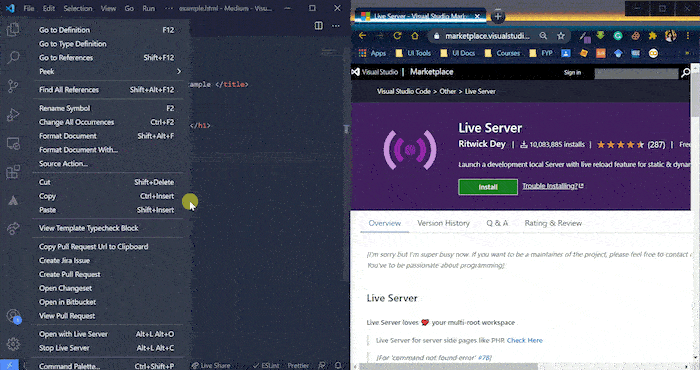Switch to Rating & Review tab
This screenshot has width=700, height=370.
tap(553, 223)
